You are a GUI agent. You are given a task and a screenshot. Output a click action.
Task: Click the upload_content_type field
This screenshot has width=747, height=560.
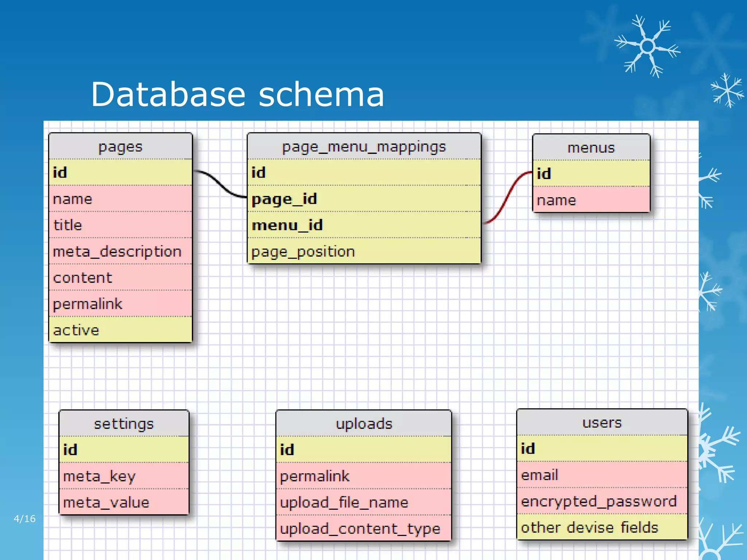pos(360,529)
